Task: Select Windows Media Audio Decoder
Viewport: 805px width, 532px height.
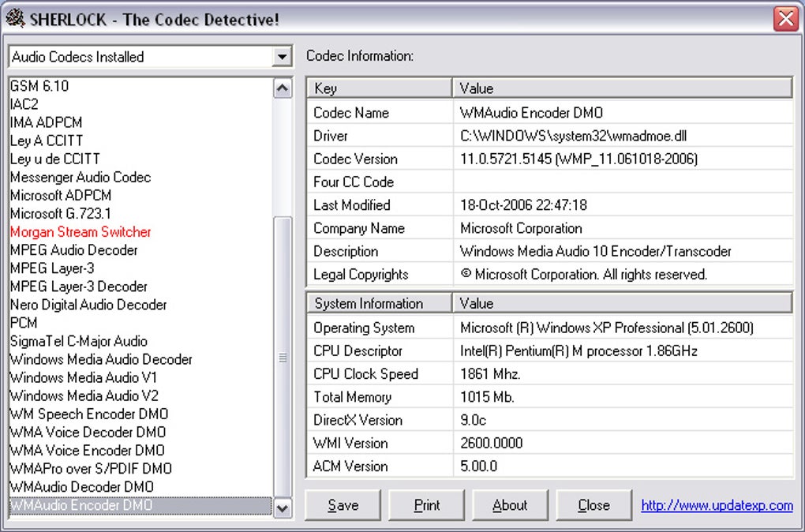Action: (x=101, y=359)
